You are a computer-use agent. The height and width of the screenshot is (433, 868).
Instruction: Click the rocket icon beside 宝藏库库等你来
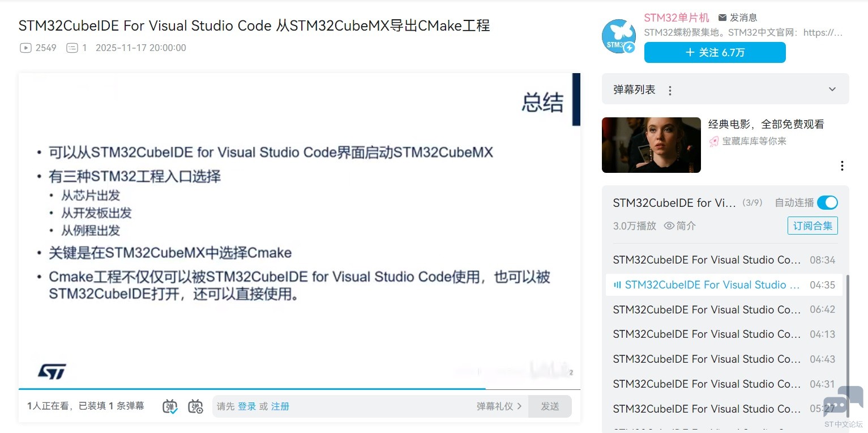click(x=714, y=141)
